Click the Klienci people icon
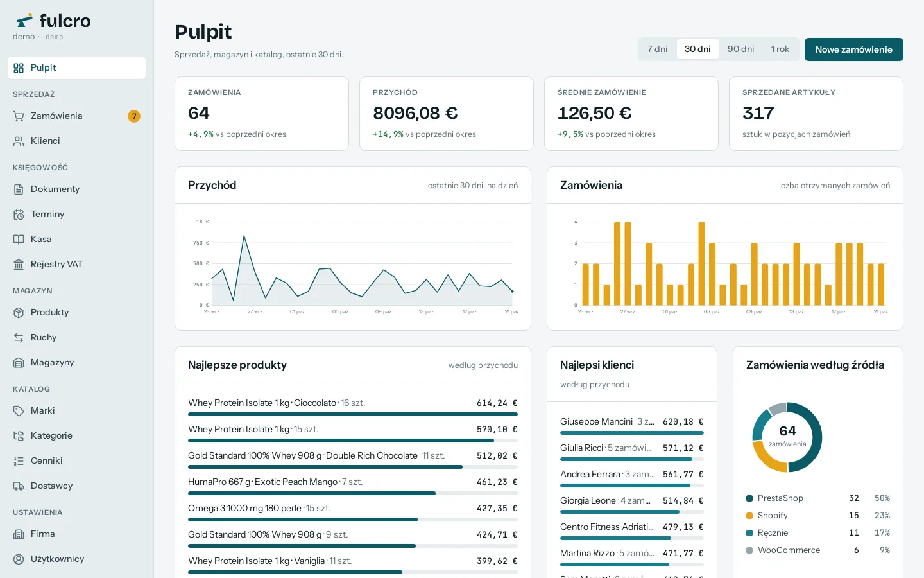The height and width of the screenshot is (578, 924). click(x=19, y=141)
